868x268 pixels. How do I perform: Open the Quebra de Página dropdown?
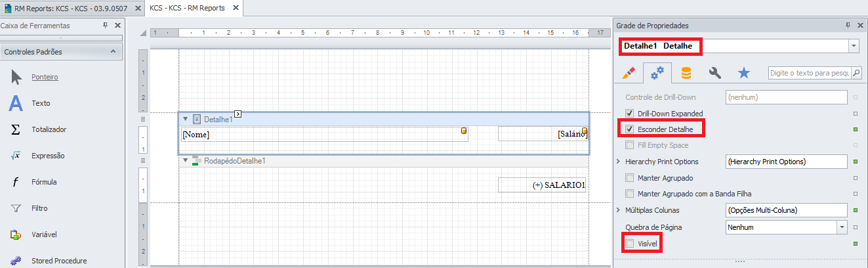pos(842,227)
